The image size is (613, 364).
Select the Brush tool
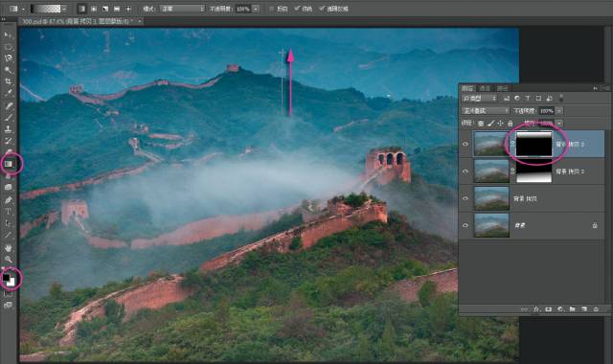click(x=8, y=117)
